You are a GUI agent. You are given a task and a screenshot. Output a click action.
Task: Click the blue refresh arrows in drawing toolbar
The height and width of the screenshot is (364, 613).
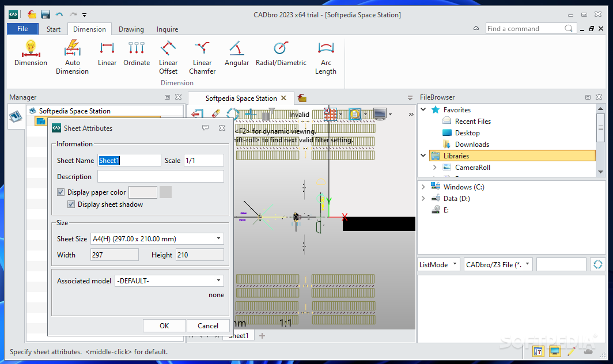(233, 114)
